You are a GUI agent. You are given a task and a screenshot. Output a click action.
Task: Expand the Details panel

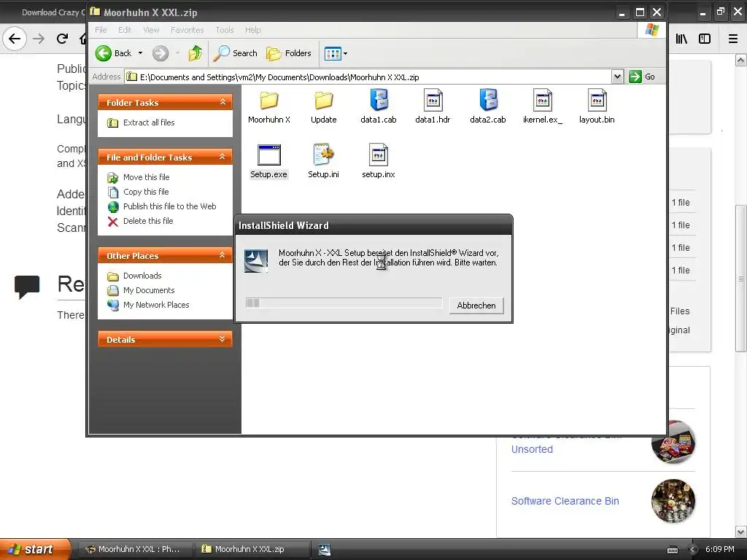[x=222, y=339]
